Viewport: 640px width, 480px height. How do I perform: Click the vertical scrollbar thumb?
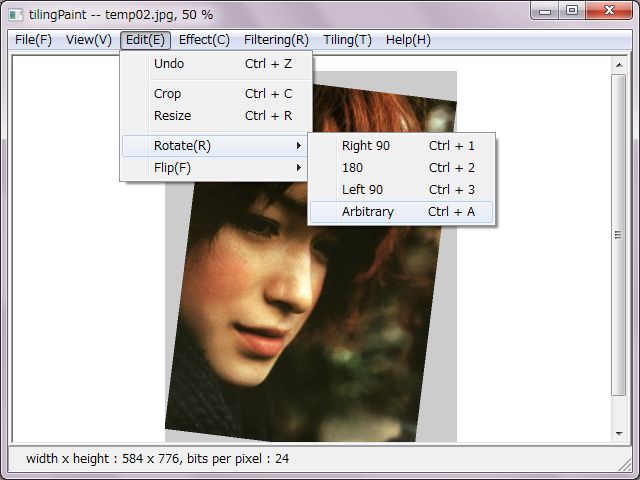click(619, 235)
